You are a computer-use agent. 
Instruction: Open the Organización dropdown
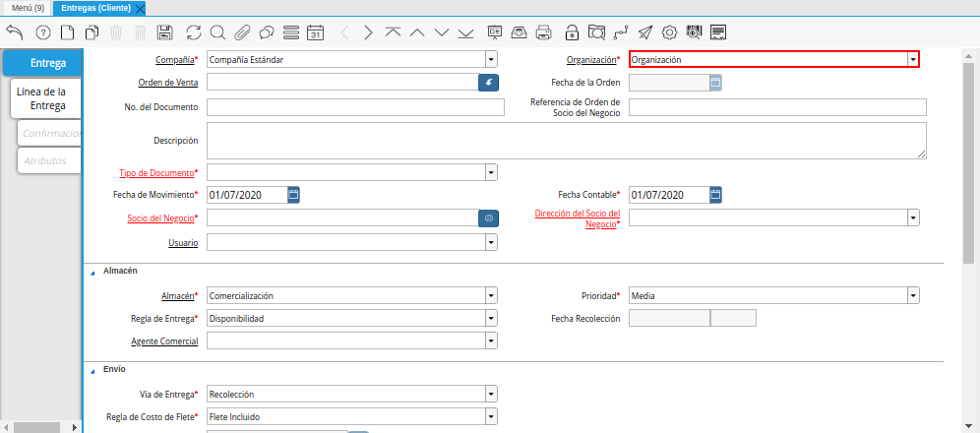tap(912, 60)
